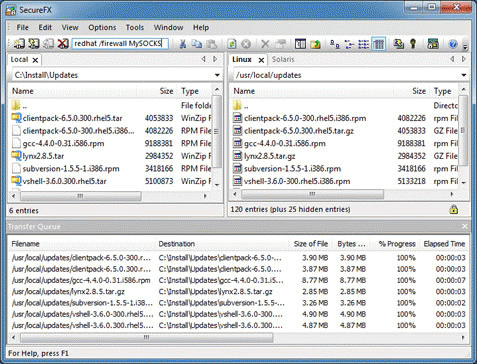Screen dimensions: 477x364
Task: Open the Tools menu
Action: [135, 28]
